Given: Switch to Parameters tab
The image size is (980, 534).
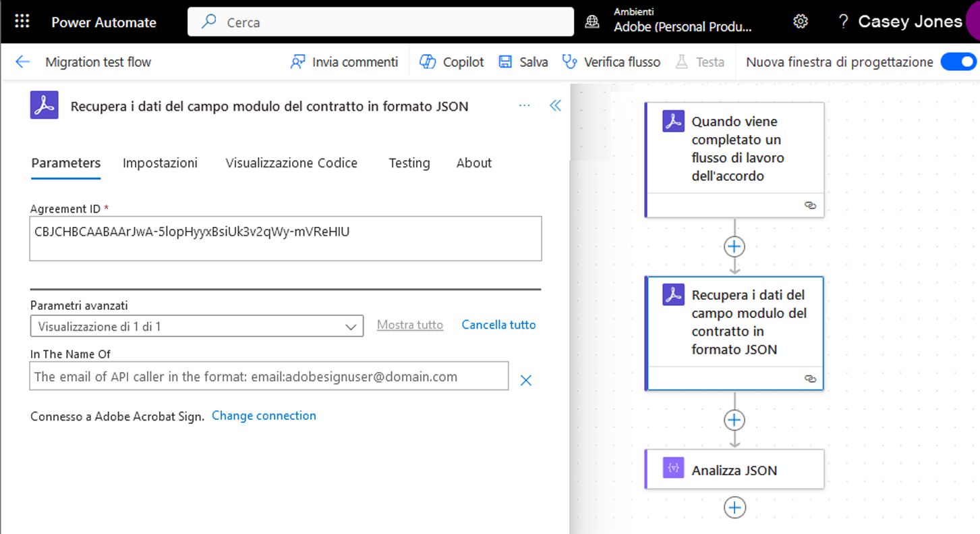Looking at the screenshot, I should [66, 163].
